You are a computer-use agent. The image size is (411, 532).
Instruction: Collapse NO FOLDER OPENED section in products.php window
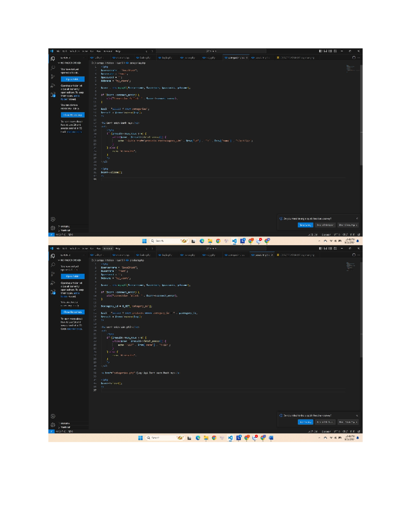70,260
